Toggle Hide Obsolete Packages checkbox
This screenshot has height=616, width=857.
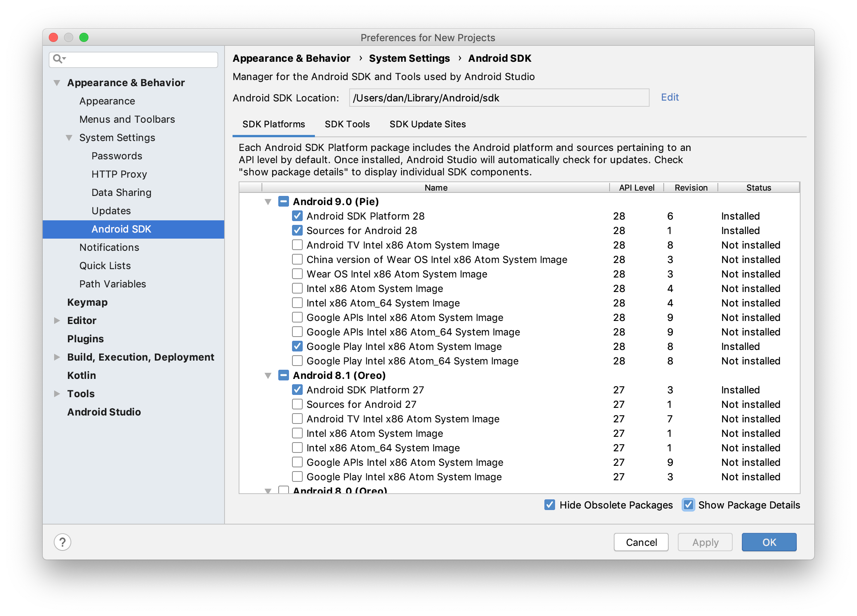[552, 505]
